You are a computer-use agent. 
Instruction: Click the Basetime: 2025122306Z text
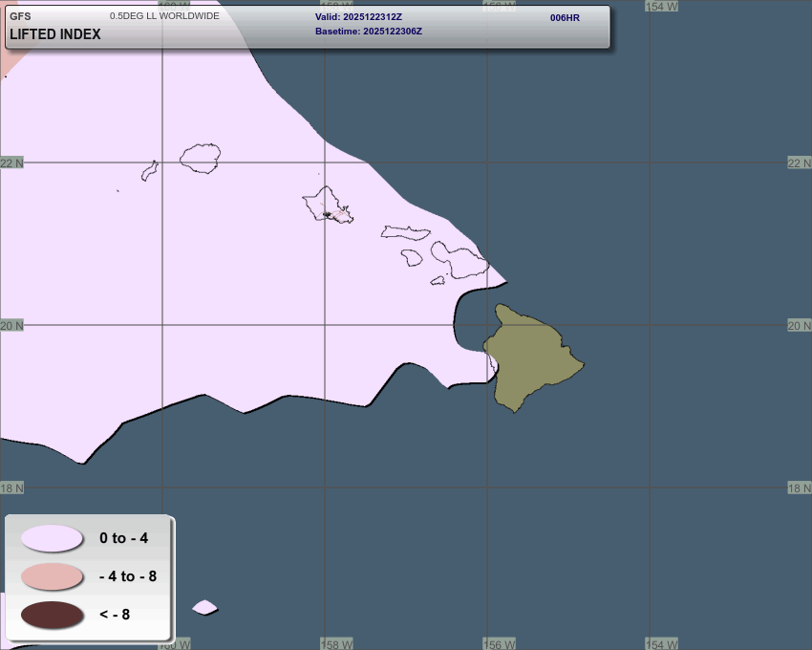(x=368, y=32)
